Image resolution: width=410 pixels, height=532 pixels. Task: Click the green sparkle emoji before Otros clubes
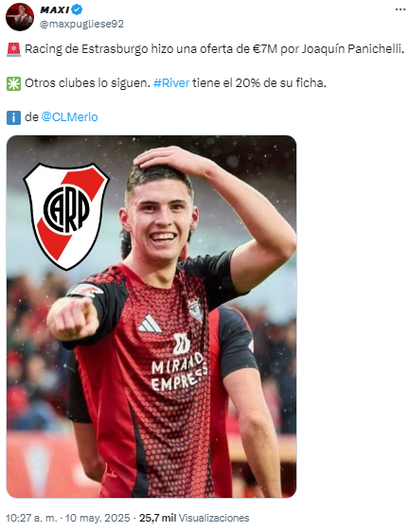(x=13, y=83)
